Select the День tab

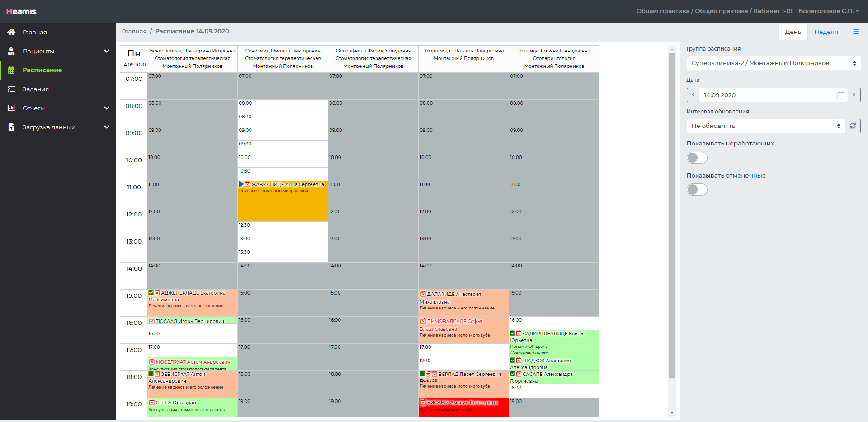[x=793, y=32]
